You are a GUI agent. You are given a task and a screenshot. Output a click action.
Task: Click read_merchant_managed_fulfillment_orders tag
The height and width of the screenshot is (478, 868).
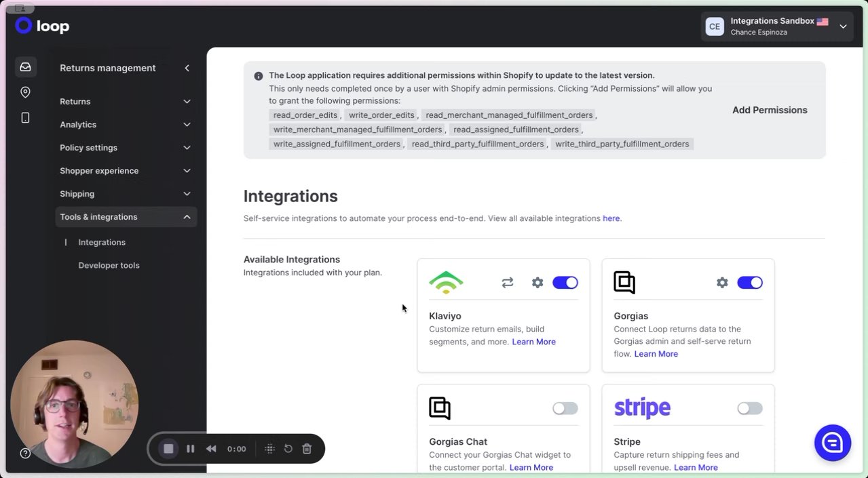tap(509, 115)
